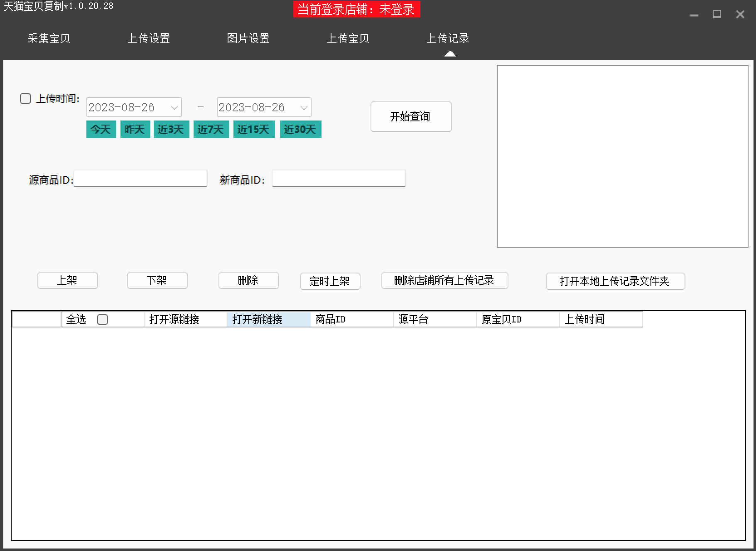Click the 下架 button
Image resolution: width=756 pixels, height=551 pixels.
click(x=157, y=280)
